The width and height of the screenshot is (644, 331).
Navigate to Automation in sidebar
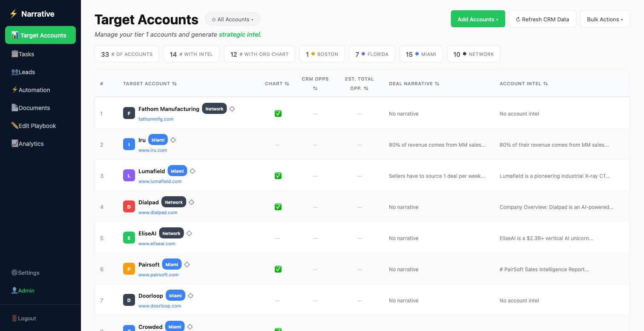click(40, 90)
